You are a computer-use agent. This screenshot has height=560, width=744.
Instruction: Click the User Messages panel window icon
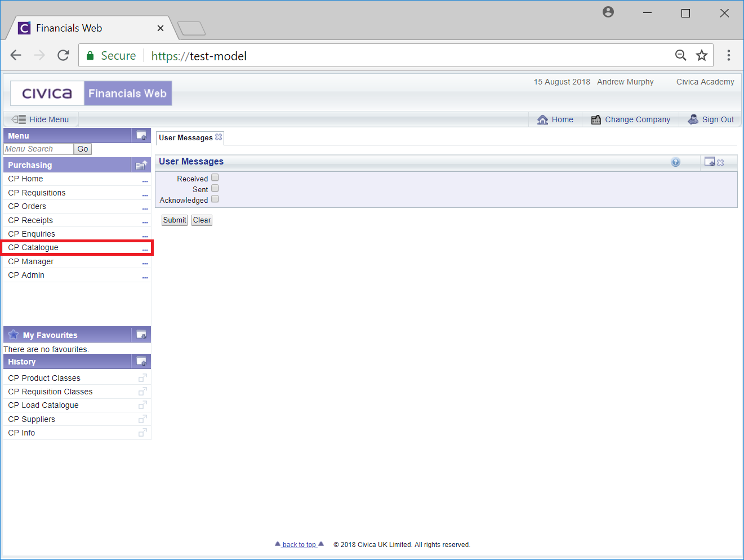(x=710, y=162)
